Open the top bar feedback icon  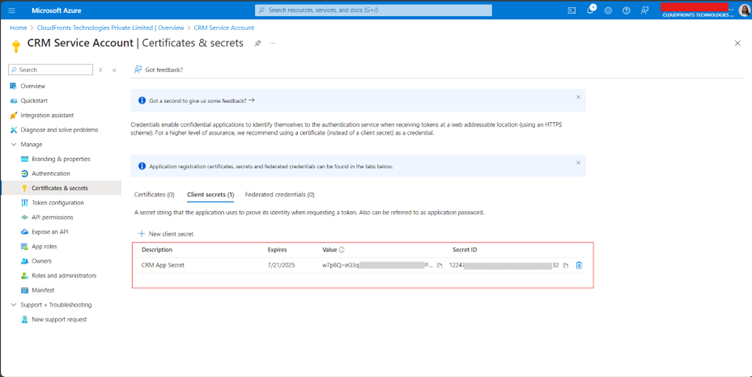pos(645,10)
